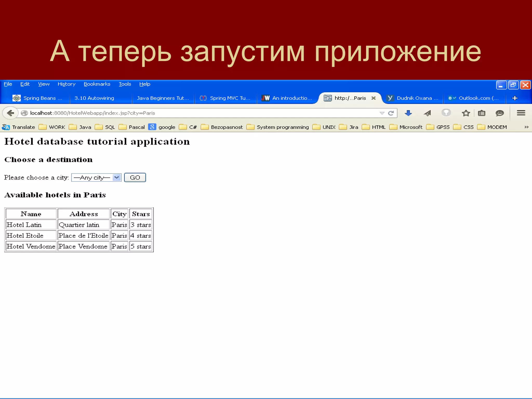Open the SQL bookmarks folder
The width and height of the screenshot is (532, 399).
(x=105, y=127)
